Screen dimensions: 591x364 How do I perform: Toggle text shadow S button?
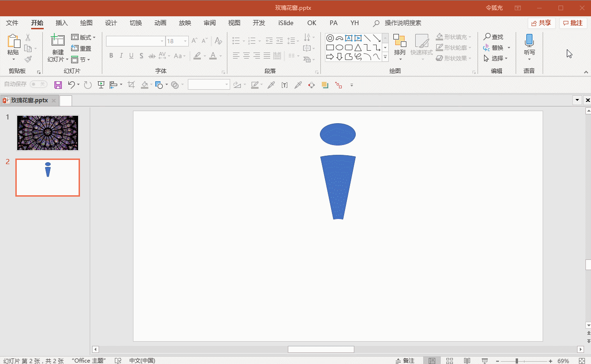pos(141,56)
